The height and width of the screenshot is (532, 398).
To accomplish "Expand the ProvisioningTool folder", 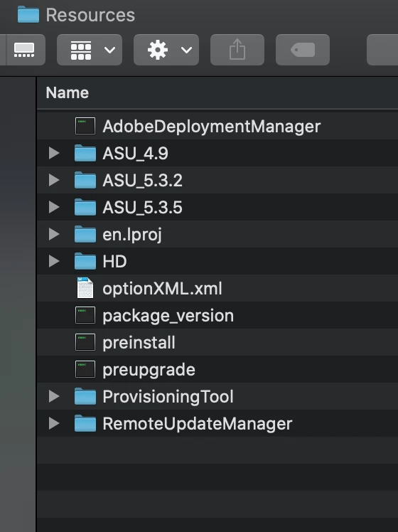I will 54,396.
